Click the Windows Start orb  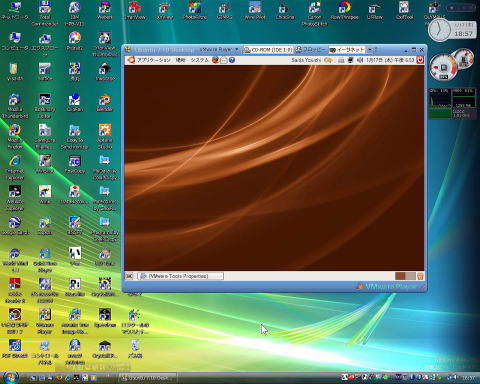coord(10,377)
